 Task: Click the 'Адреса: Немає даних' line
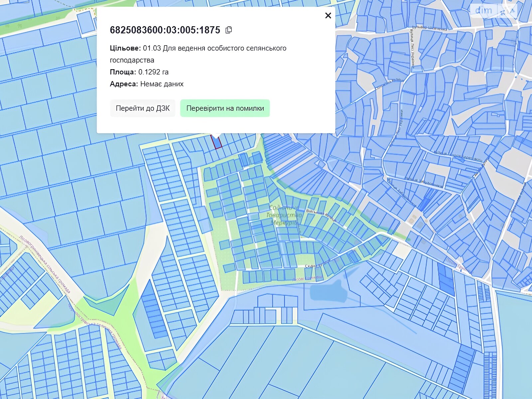click(x=147, y=84)
